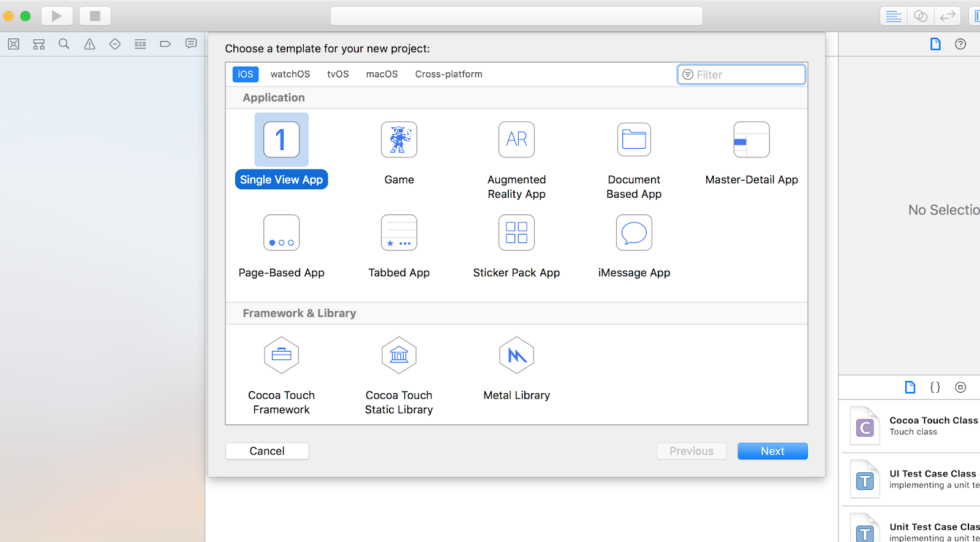Choose the Page-Based App template icon
This screenshot has height=542, width=980.
point(282,233)
